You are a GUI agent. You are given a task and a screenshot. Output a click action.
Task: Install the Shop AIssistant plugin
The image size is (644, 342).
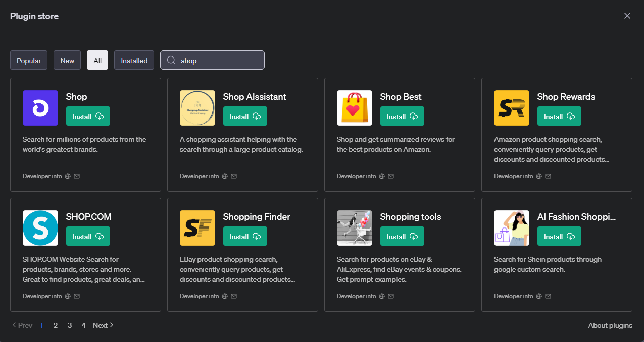tap(245, 117)
